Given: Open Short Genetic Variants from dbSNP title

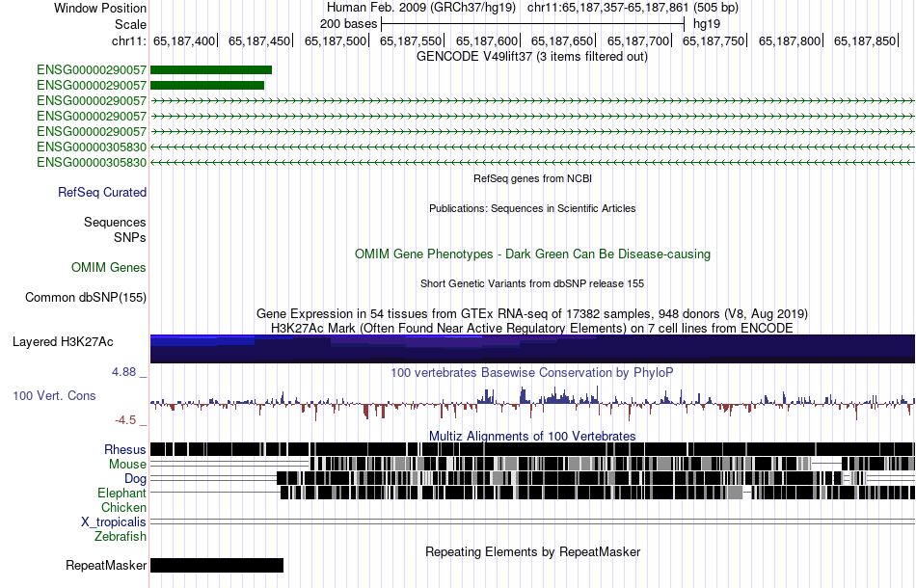Looking at the screenshot, I should coord(532,283).
